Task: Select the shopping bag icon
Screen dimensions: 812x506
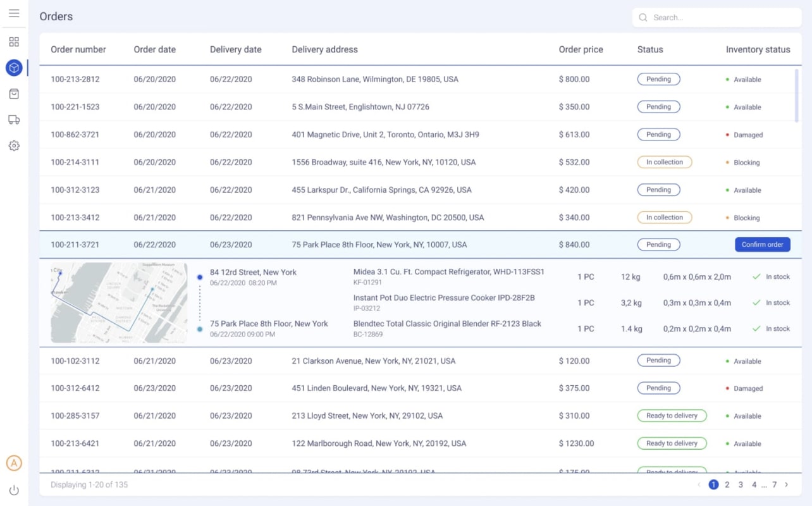Action: [14, 93]
